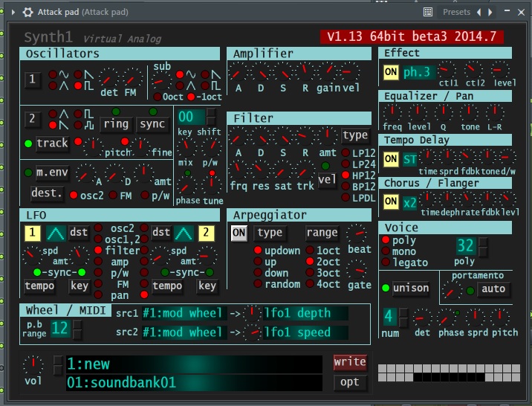The height and width of the screenshot is (406, 532).
Task: Select BP12 filter type
Action: tap(346, 187)
